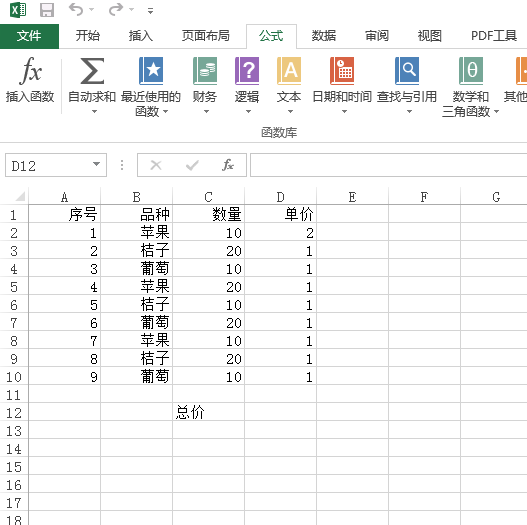This screenshot has height=525, width=527.
Task: Click the 总价 cell
Action: tap(208, 412)
